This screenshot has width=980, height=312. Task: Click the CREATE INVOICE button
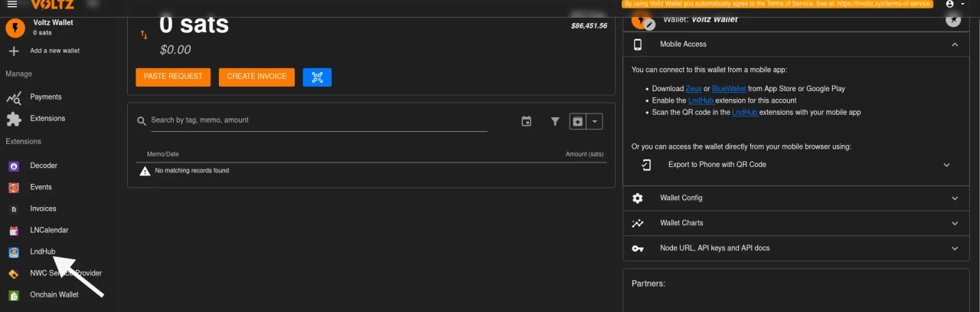coord(256,77)
